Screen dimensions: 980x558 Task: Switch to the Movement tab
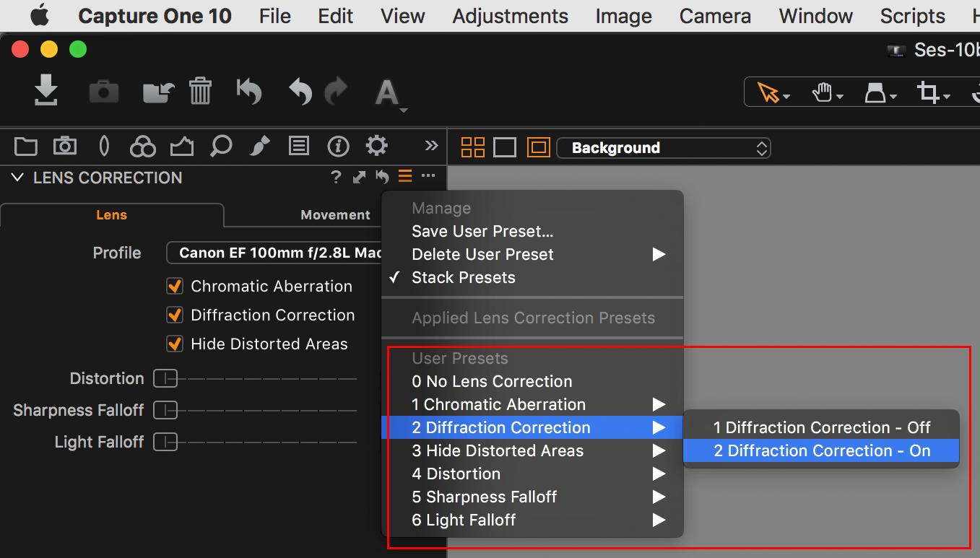[x=335, y=215]
